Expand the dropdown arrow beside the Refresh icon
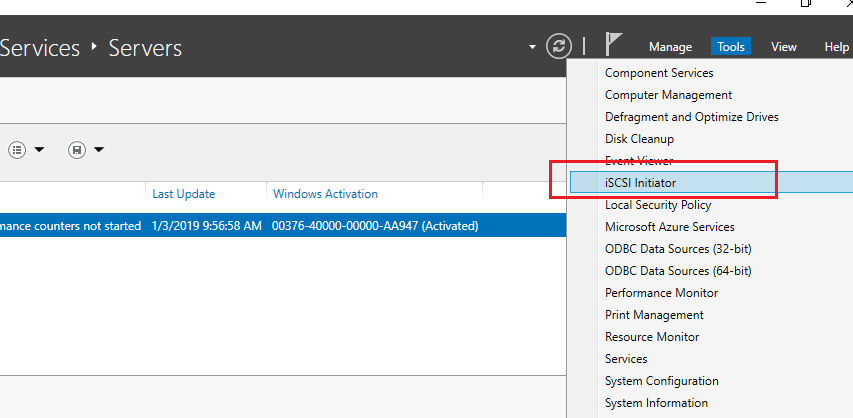This screenshot has width=853, height=418. (x=533, y=47)
